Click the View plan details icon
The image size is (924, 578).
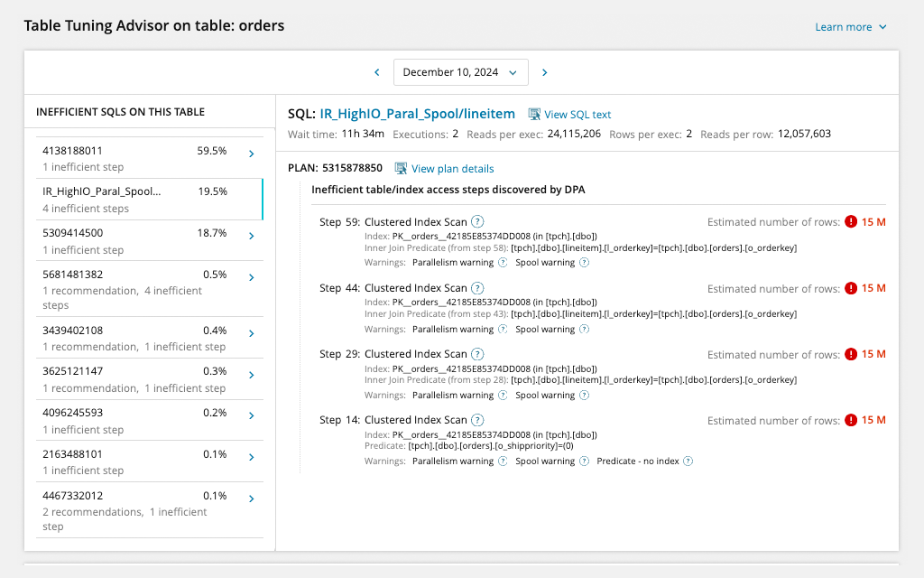click(x=402, y=168)
